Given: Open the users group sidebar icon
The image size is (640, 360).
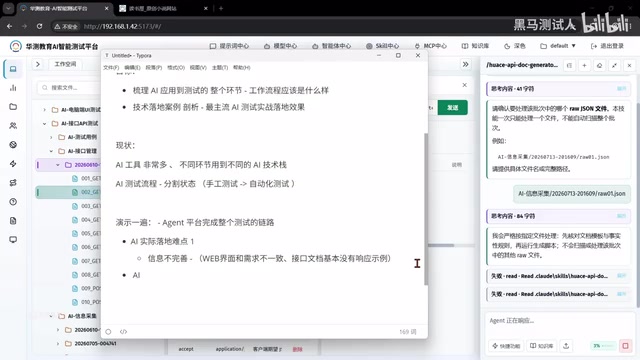Looking at the screenshot, I should (x=13, y=126).
